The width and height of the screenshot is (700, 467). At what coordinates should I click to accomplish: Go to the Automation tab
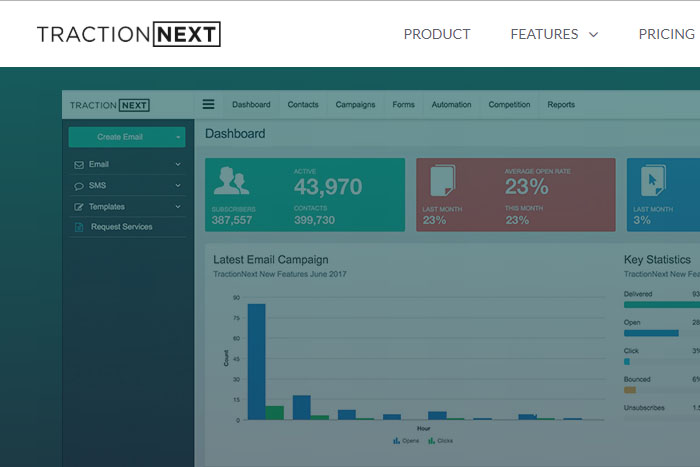[x=451, y=104]
